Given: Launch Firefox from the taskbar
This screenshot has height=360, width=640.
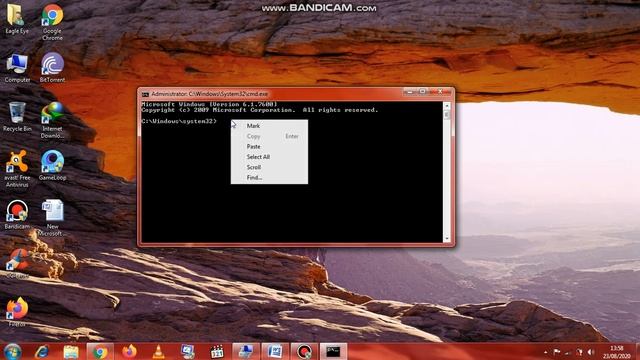Looking at the screenshot, I should [129, 351].
